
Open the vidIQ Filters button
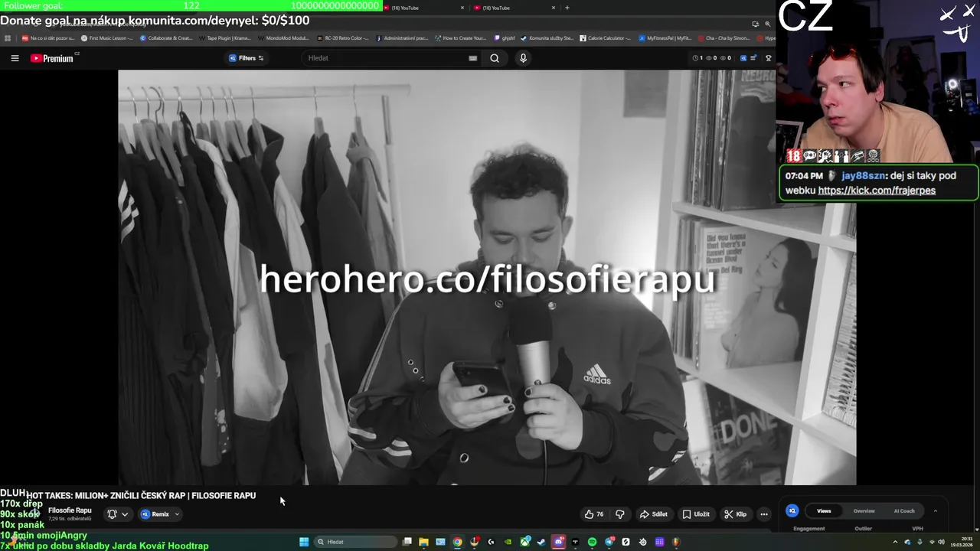pos(247,58)
